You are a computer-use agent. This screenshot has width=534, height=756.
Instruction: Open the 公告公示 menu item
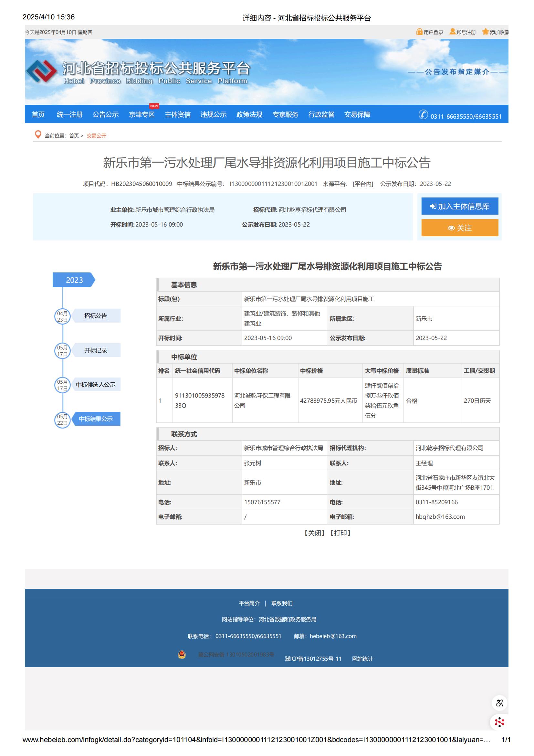point(105,115)
